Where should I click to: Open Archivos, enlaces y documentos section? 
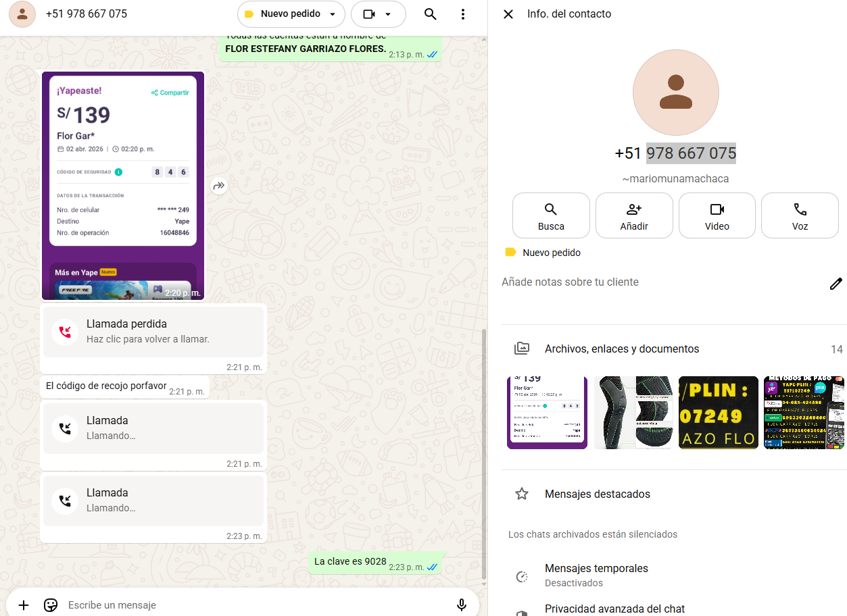621,349
